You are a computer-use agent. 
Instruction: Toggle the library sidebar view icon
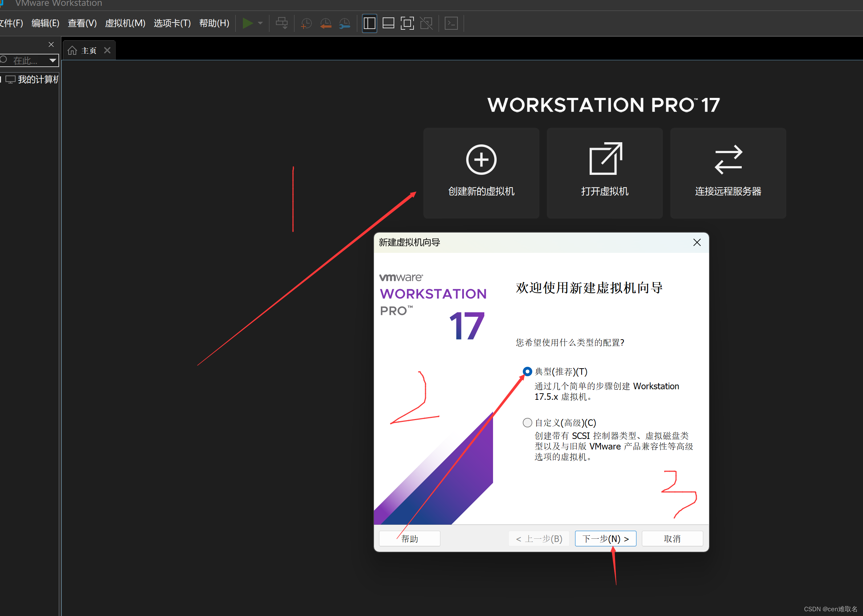point(369,24)
